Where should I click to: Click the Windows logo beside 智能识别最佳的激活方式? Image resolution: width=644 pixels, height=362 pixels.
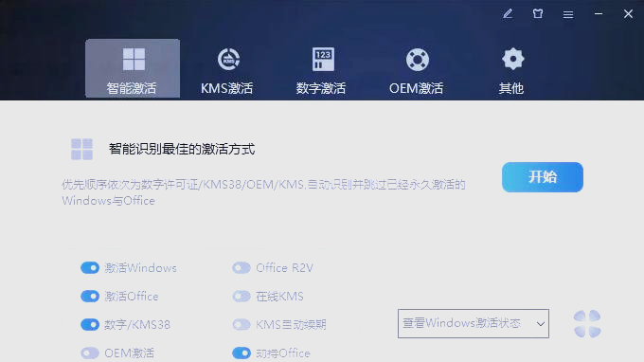coord(81,149)
